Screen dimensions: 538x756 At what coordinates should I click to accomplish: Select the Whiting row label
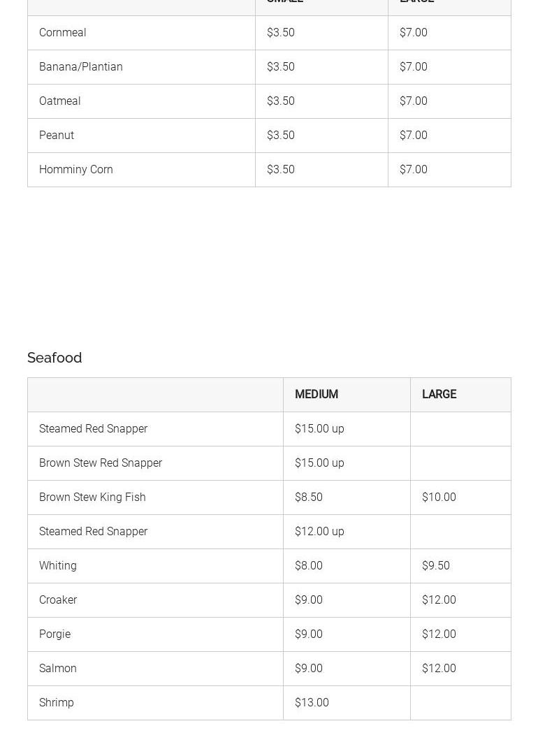58,566
